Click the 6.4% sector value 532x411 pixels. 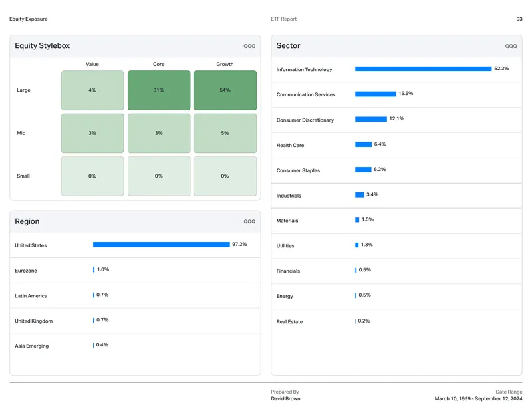(380, 144)
